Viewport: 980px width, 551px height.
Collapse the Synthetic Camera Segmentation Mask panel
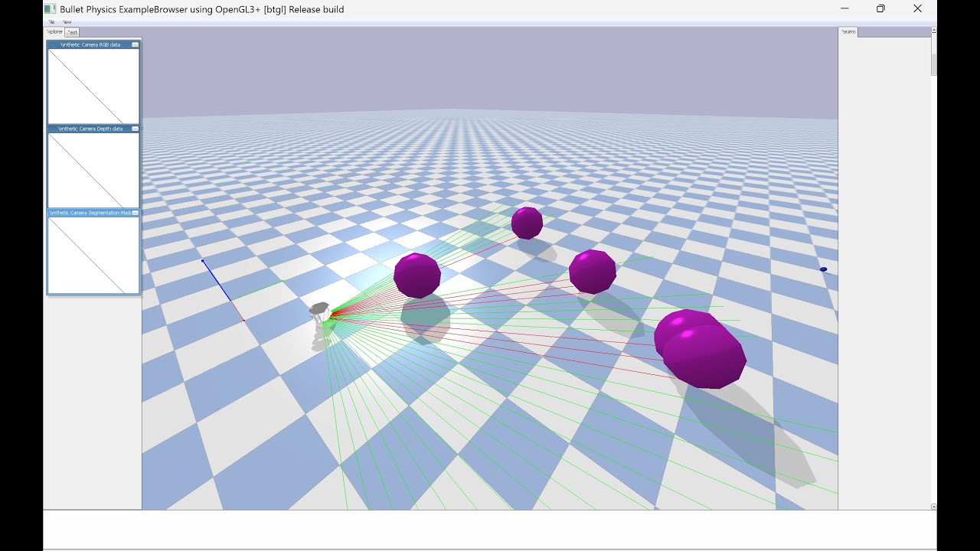[x=136, y=213]
